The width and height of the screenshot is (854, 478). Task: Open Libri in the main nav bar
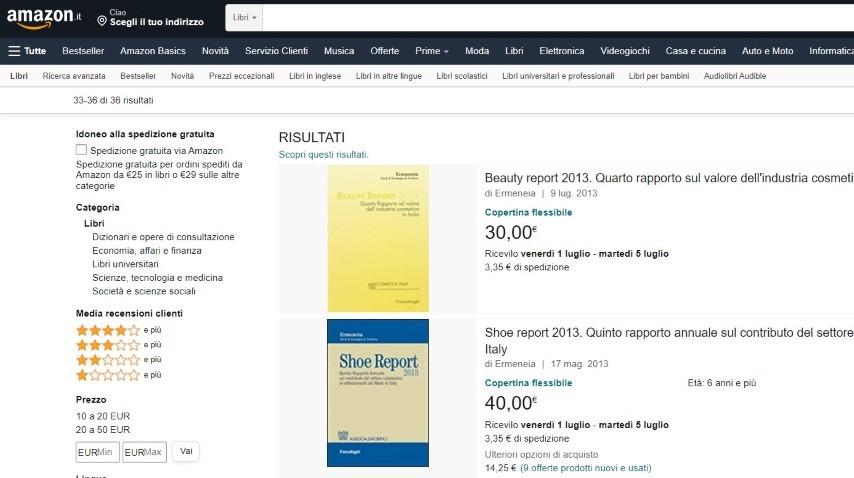(x=514, y=51)
